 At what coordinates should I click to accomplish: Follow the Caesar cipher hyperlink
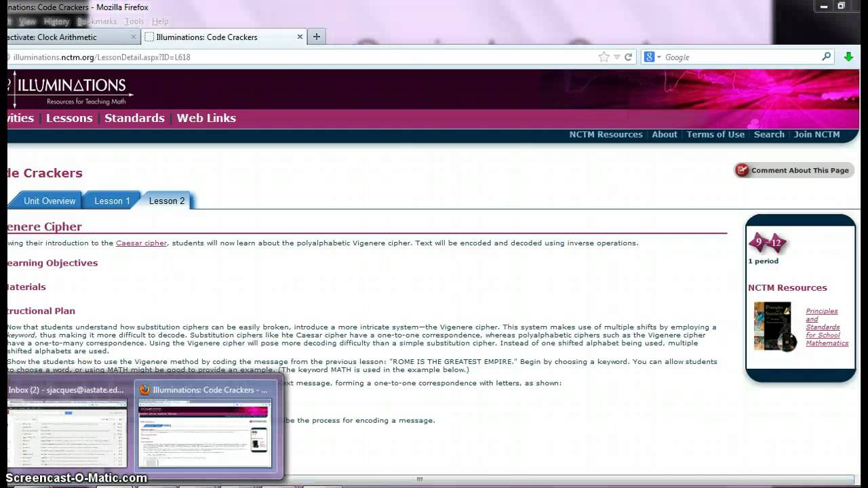pos(141,243)
